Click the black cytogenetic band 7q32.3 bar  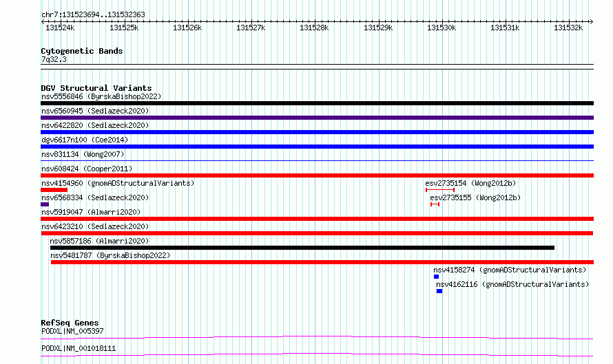(317, 67)
